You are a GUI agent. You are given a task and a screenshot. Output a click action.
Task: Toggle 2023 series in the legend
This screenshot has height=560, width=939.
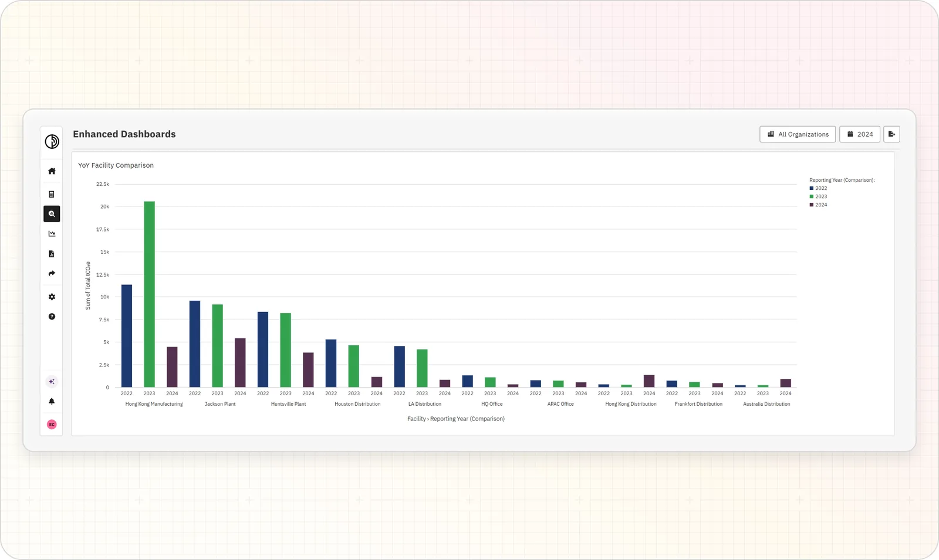pyautogui.click(x=818, y=196)
